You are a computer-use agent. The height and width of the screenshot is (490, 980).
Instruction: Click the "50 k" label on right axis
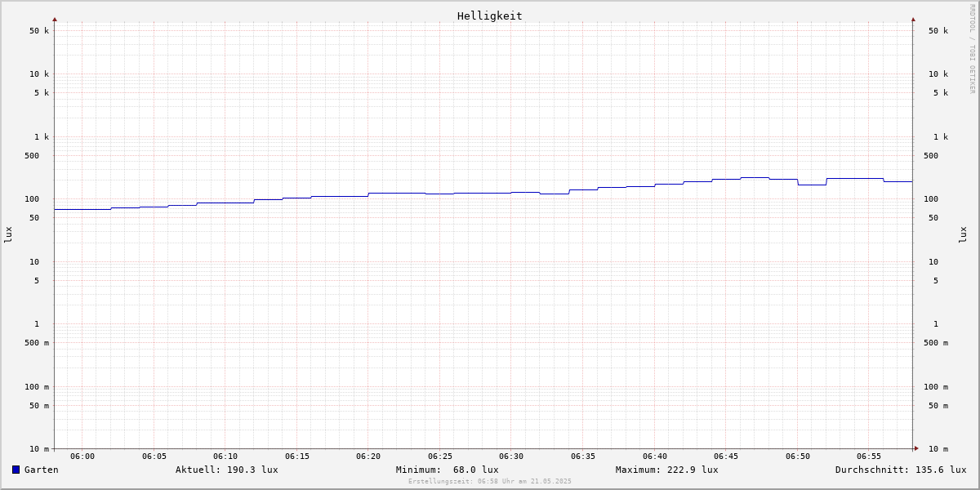(938, 31)
